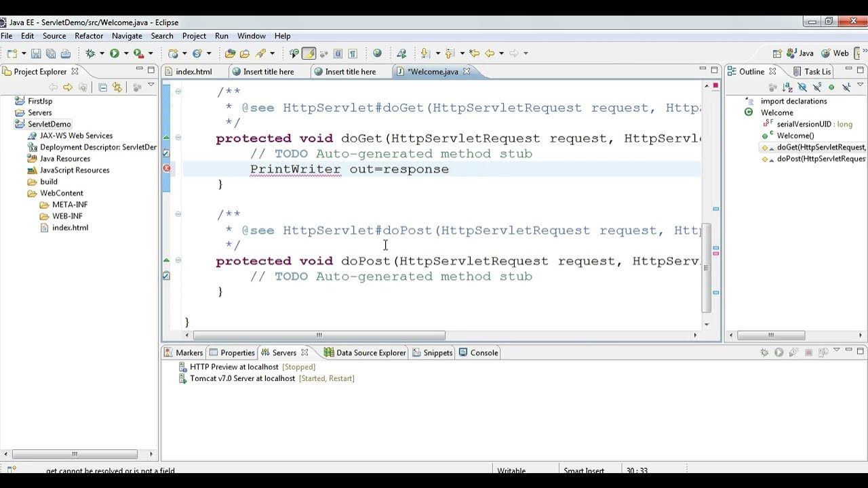This screenshot has width=868, height=488.
Task: Toggle Hide Fields in Outline
Action: [x=802, y=87]
